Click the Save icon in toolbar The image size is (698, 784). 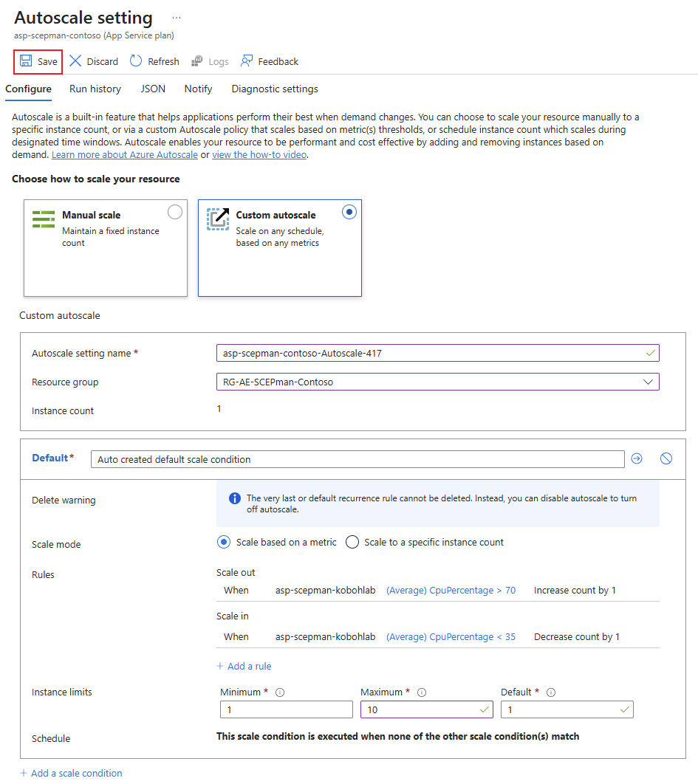27,61
